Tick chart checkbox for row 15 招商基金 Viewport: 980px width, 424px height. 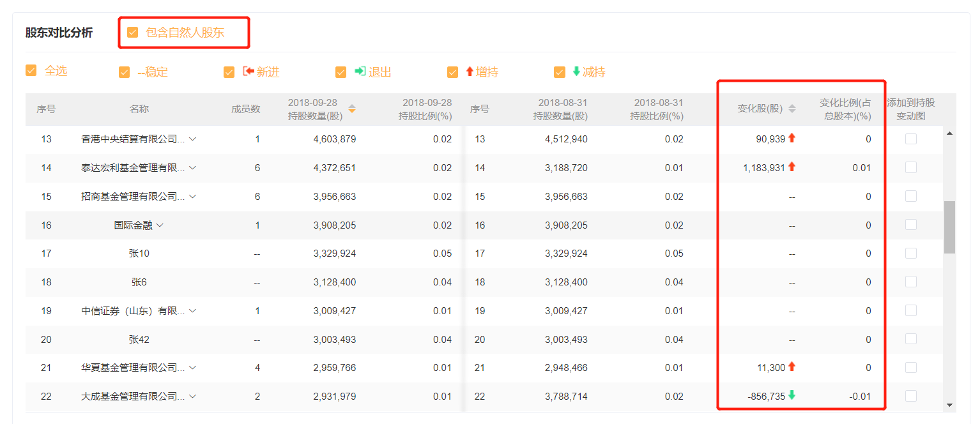coord(911,196)
